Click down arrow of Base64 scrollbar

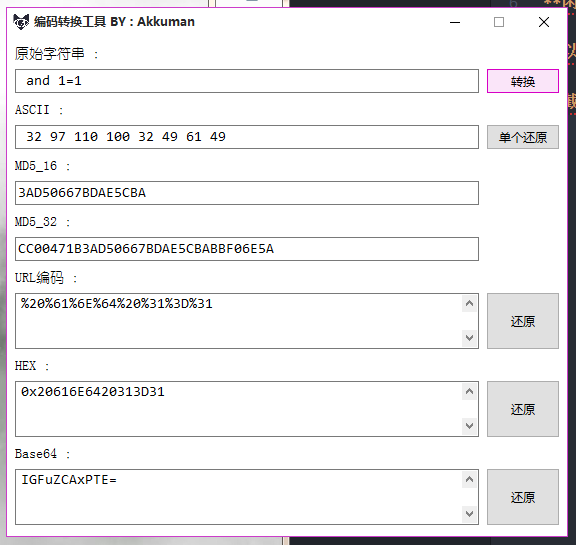click(469, 513)
